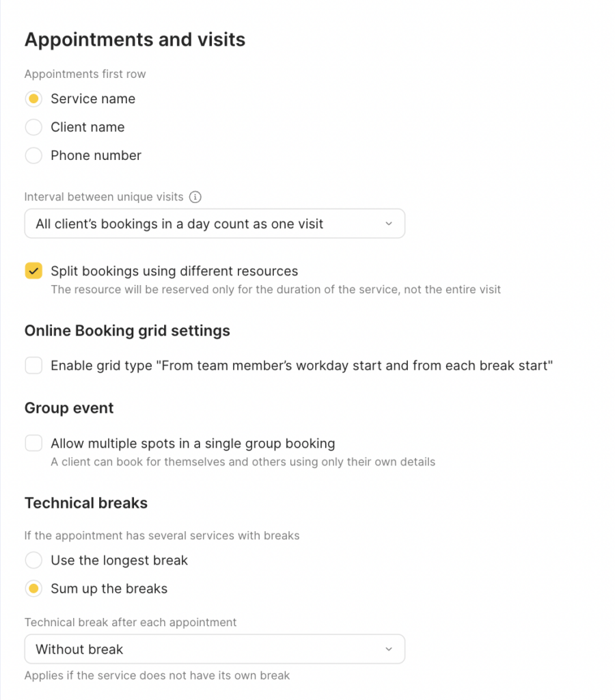Click the Appointments and visits heading
The height and width of the screenshot is (700, 615).
coord(135,40)
